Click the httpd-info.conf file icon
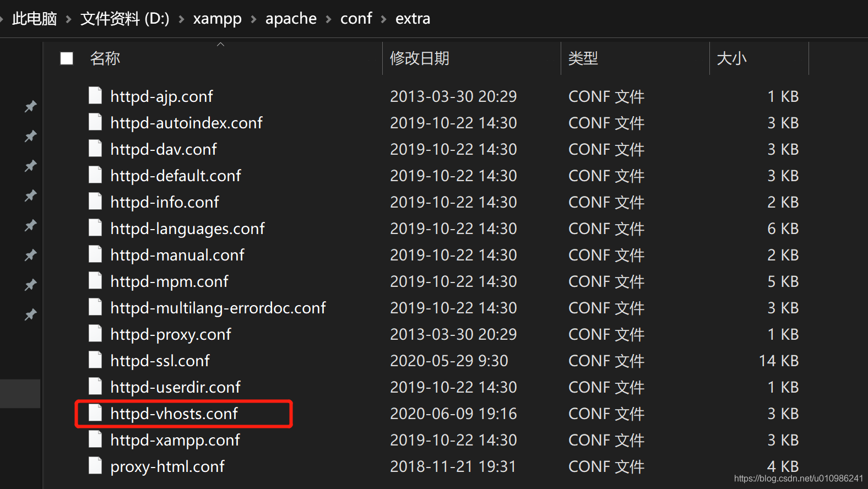The image size is (868, 489). click(95, 201)
